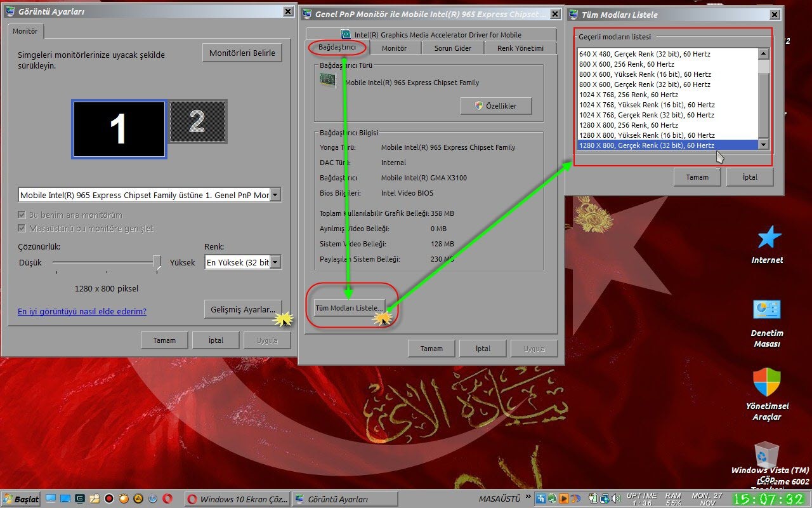Select '1024 X 768, 256 Renk' mode
The width and height of the screenshot is (812, 508).
668,95
